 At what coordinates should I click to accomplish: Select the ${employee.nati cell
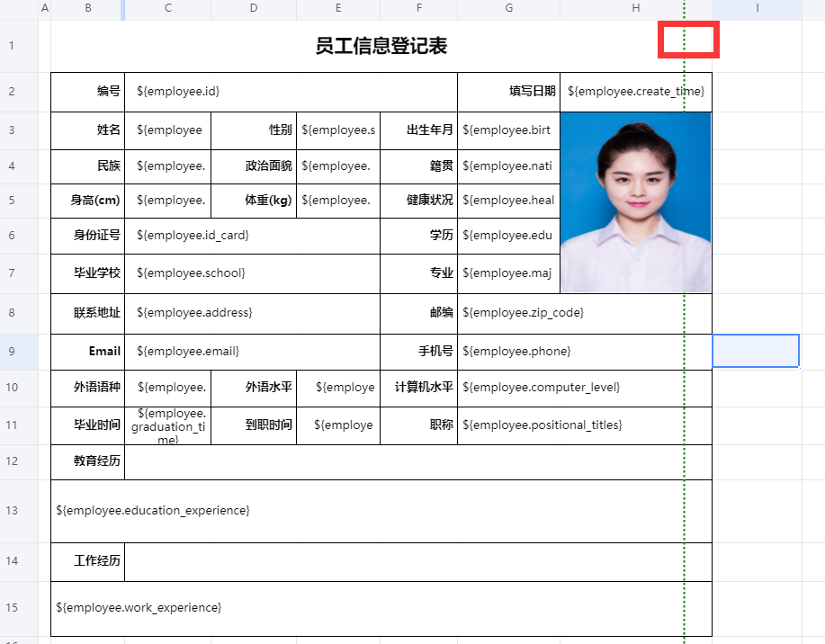click(509, 166)
